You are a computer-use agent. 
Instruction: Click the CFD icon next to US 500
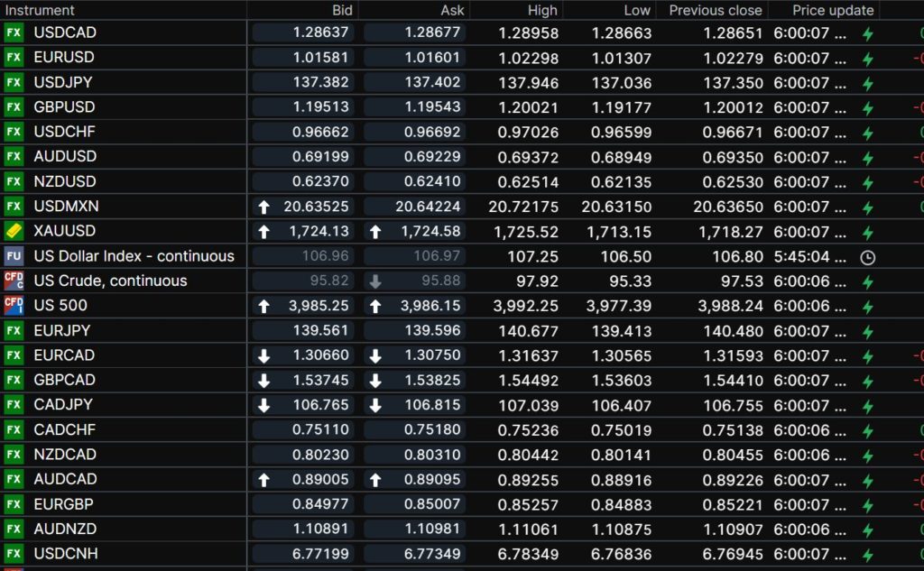(14, 306)
